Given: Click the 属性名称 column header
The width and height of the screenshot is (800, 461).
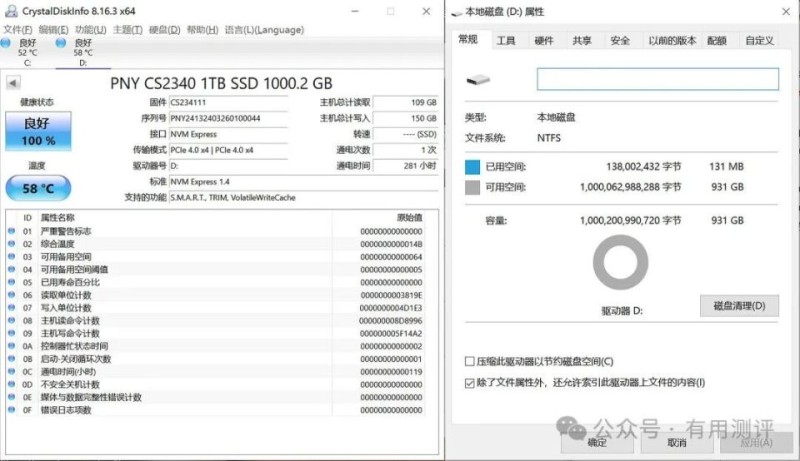Looking at the screenshot, I should click(x=58, y=218).
